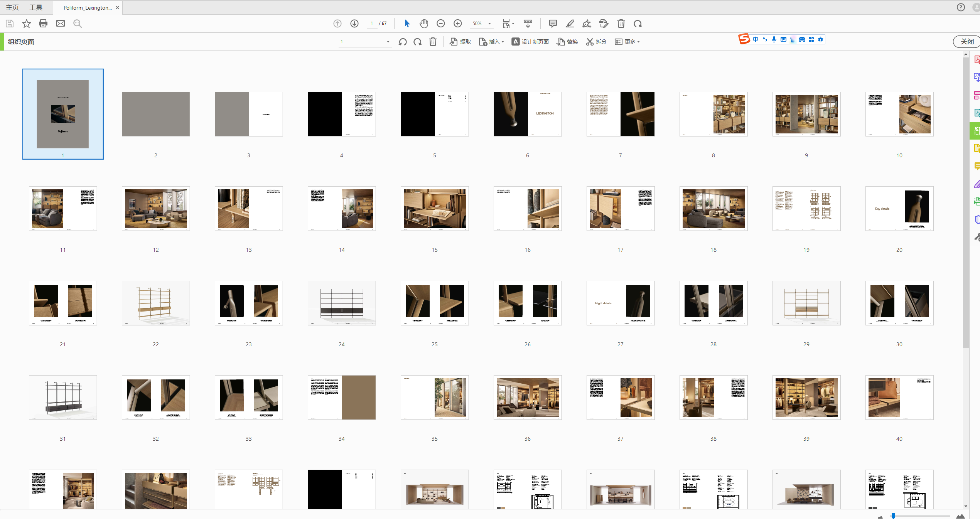
Task: Open the 插入 insert dropdown
Action: (491, 42)
